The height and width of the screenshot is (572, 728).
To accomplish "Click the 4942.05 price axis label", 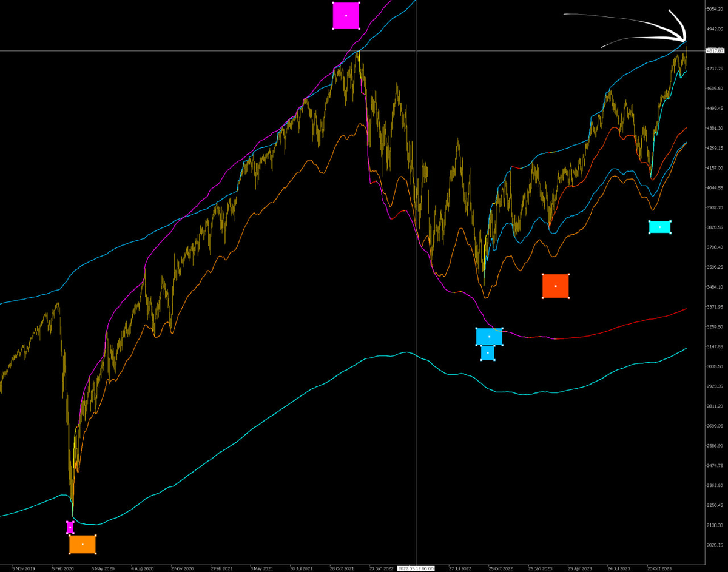I will click(716, 29).
